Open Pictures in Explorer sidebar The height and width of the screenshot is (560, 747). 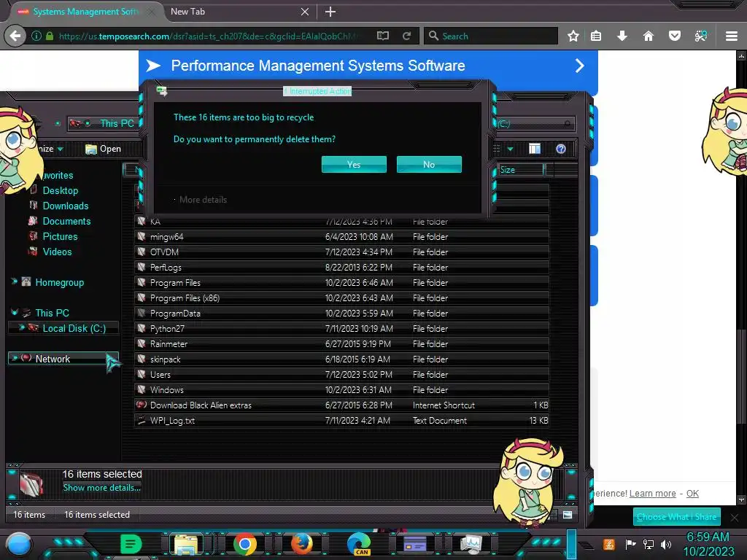[x=60, y=236]
